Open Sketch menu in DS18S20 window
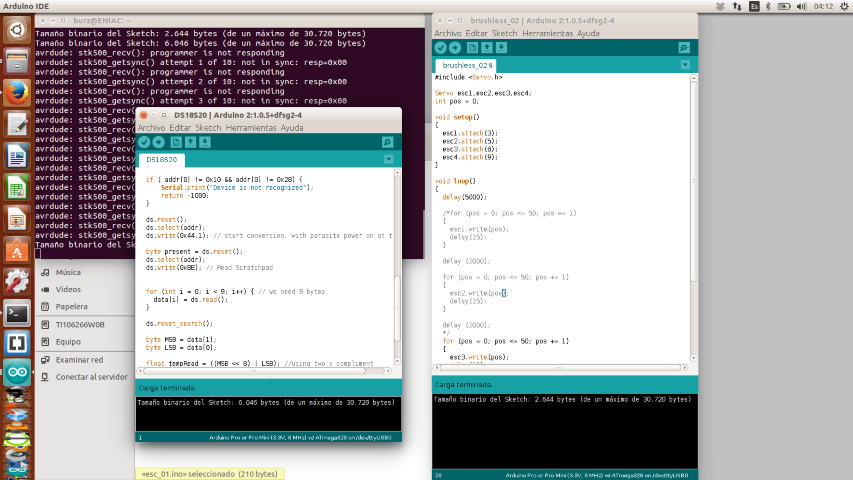The image size is (853, 480). [x=208, y=128]
